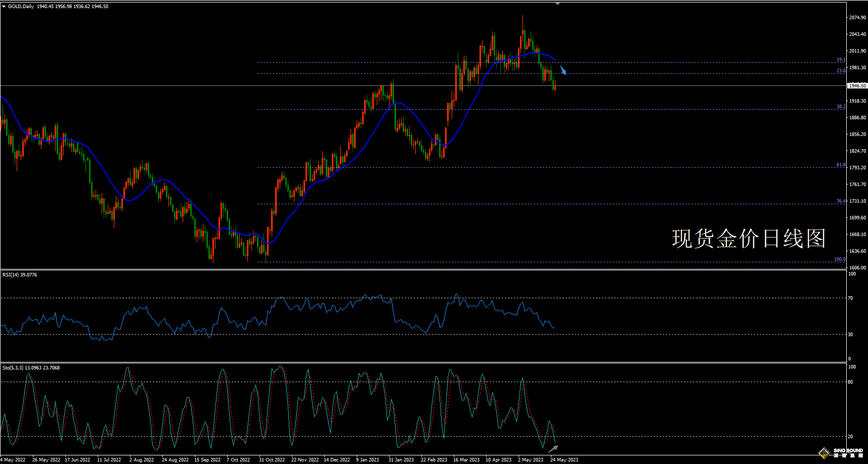Click the RSI 70 level scale label
Screen dimensions: 868x464
click(850, 298)
